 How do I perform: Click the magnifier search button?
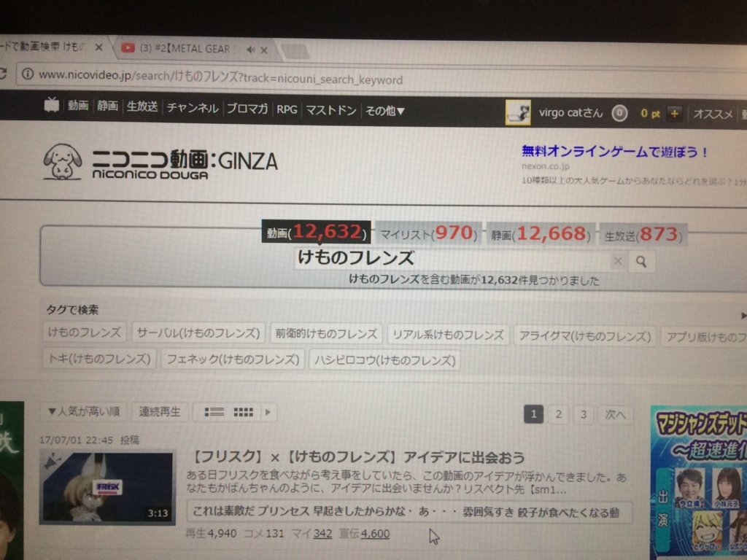pyautogui.click(x=641, y=262)
